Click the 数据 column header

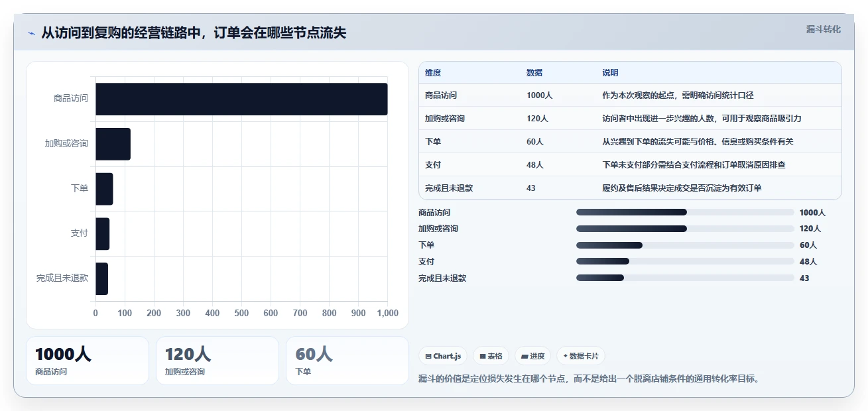[x=534, y=73]
